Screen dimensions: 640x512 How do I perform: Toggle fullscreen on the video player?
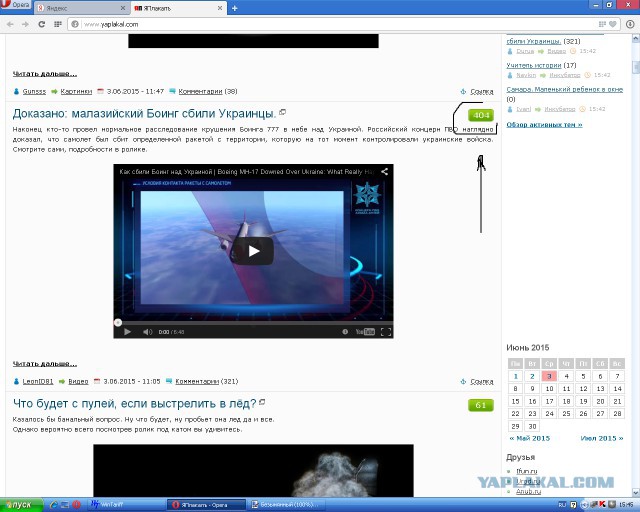[386, 332]
